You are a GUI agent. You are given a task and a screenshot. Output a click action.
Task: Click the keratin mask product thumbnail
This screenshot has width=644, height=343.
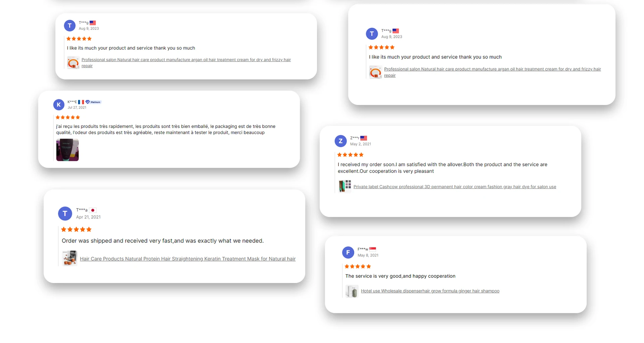pyautogui.click(x=70, y=258)
